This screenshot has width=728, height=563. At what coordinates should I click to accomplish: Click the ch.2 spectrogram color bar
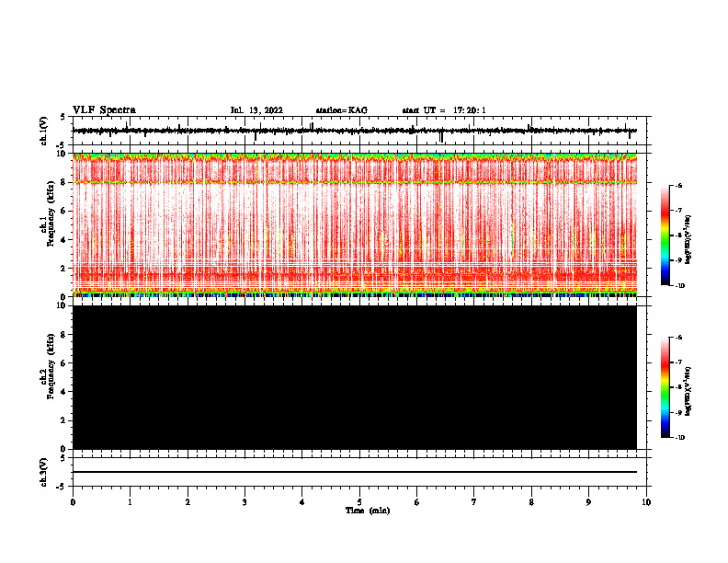(665, 387)
